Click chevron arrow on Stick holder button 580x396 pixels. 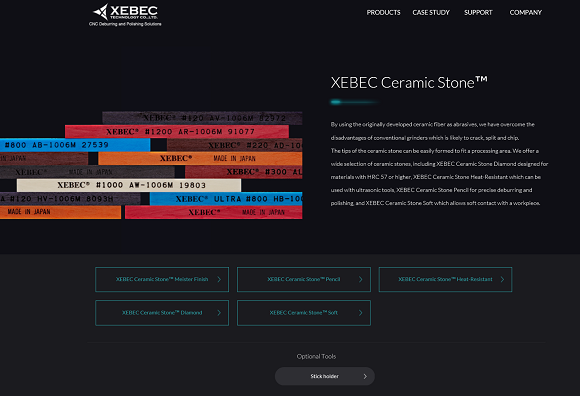point(365,376)
